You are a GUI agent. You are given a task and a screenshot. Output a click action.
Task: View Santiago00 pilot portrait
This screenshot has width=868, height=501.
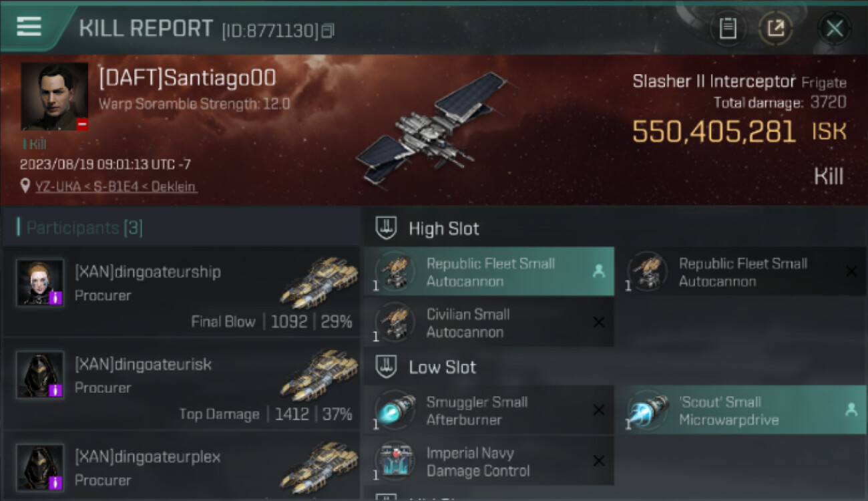tap(55, 96)
